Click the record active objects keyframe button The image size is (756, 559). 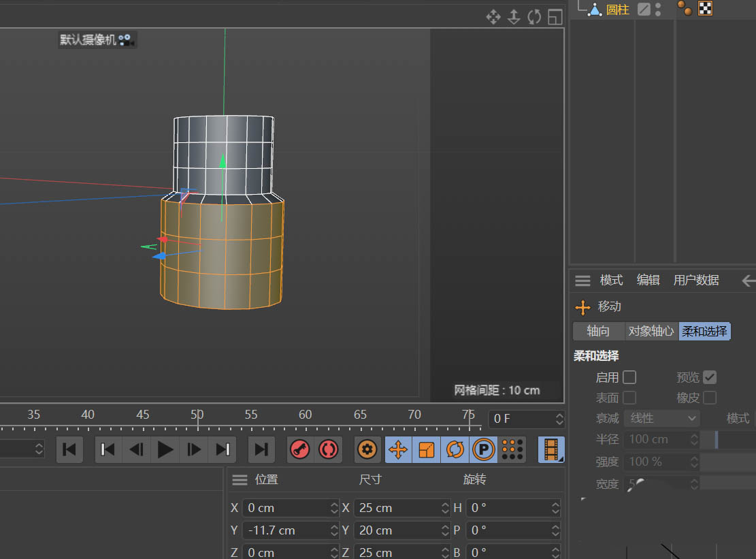tap(300, 449)
